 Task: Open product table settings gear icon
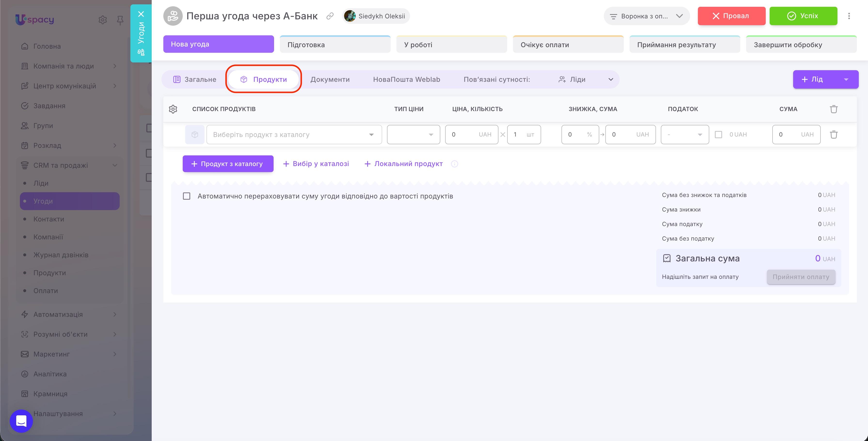[x=173, y=109]
